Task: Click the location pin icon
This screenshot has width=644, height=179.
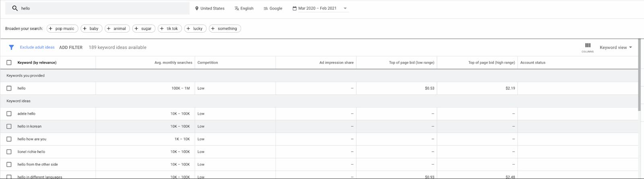Action: coord(197,8)
